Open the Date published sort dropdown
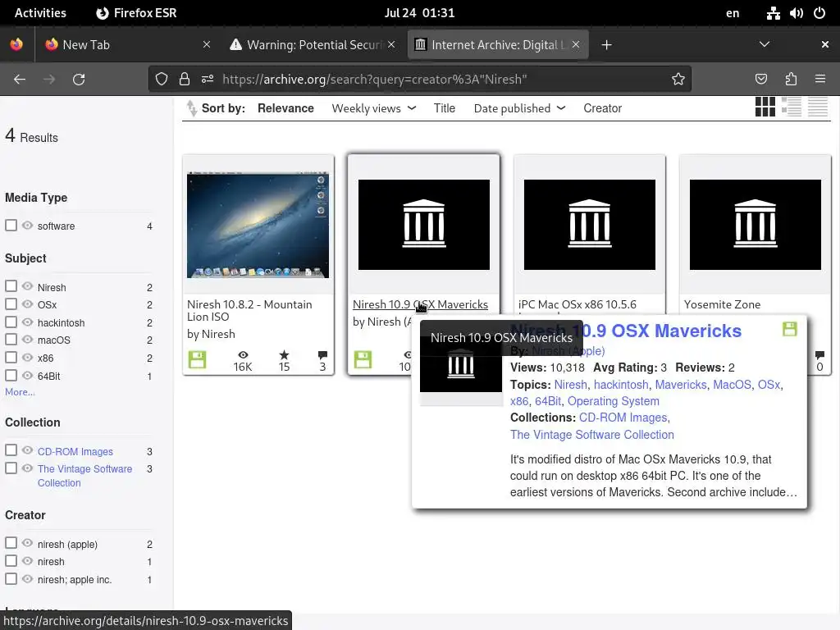The image size is (840, 630). coord(519,108)
